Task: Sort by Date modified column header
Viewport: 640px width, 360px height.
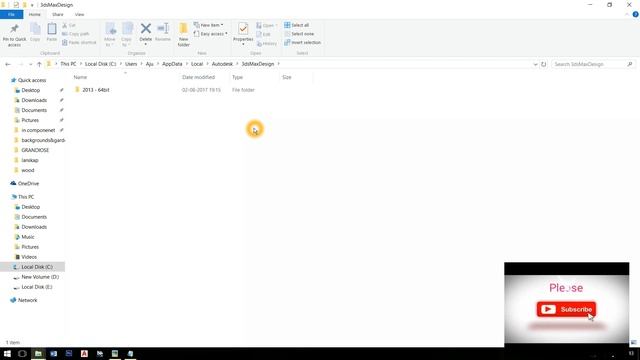Action: 198,77
